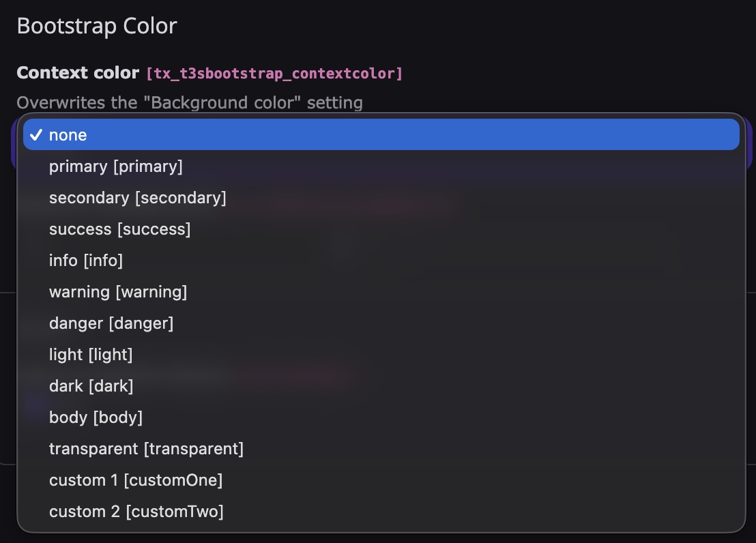Viewport: 756px width, 543px height.
Task: Select danger [danger] in the list
Action: [111, 323]
